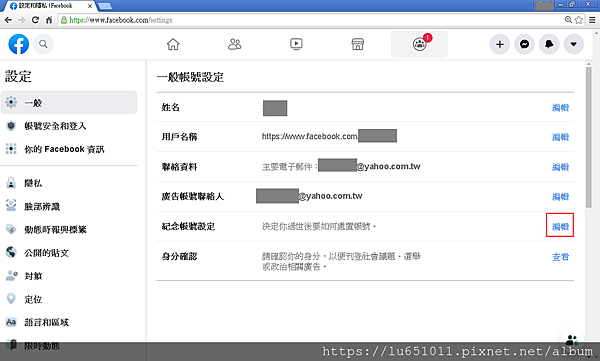Click the 身分確認 label

point(179,256)
